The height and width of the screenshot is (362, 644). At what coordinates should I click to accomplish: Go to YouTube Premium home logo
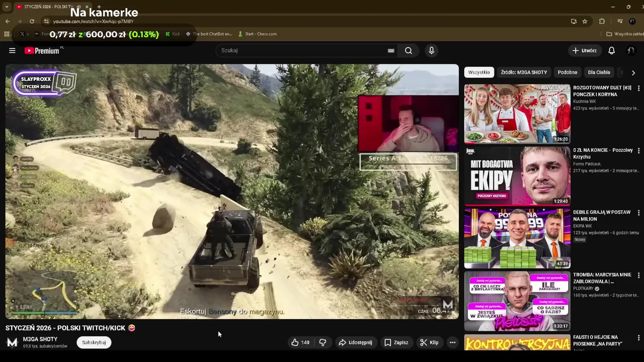(x=42, y=50)
